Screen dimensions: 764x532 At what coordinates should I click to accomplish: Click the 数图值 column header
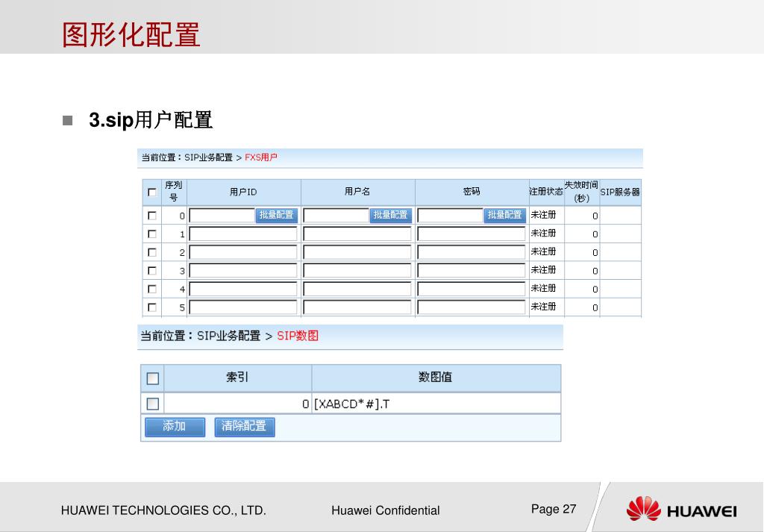point(435,377)
